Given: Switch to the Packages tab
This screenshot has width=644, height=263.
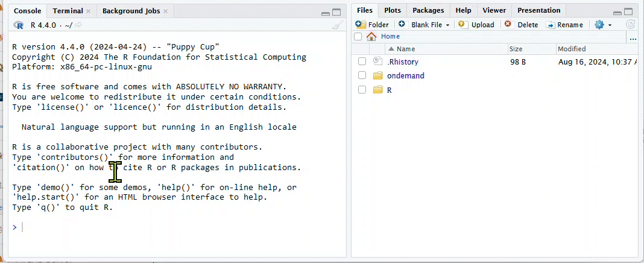Looking at the screenshot, I should coord(428,10).
